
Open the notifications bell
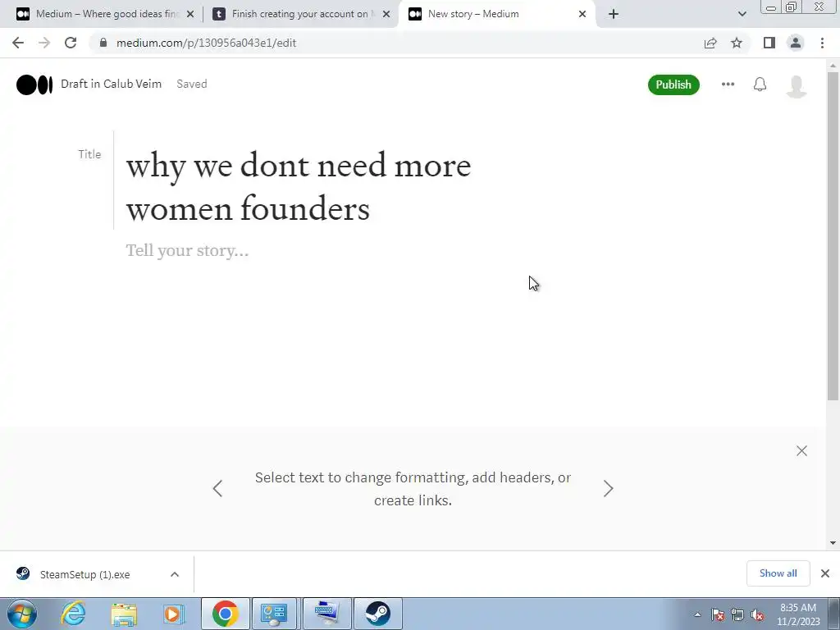click(760, 84)
